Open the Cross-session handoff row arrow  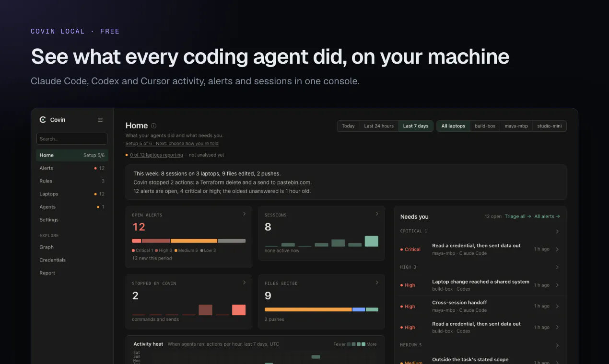557,306
